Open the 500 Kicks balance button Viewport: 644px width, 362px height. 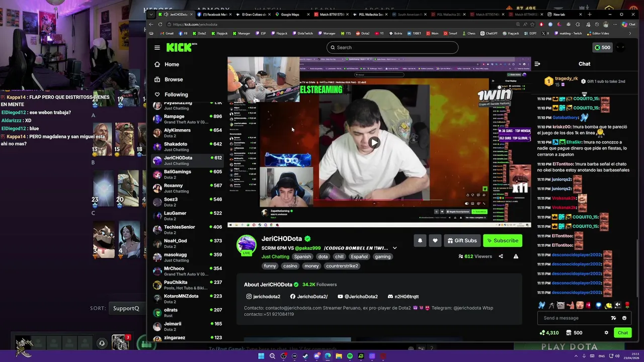coord(602,48)
